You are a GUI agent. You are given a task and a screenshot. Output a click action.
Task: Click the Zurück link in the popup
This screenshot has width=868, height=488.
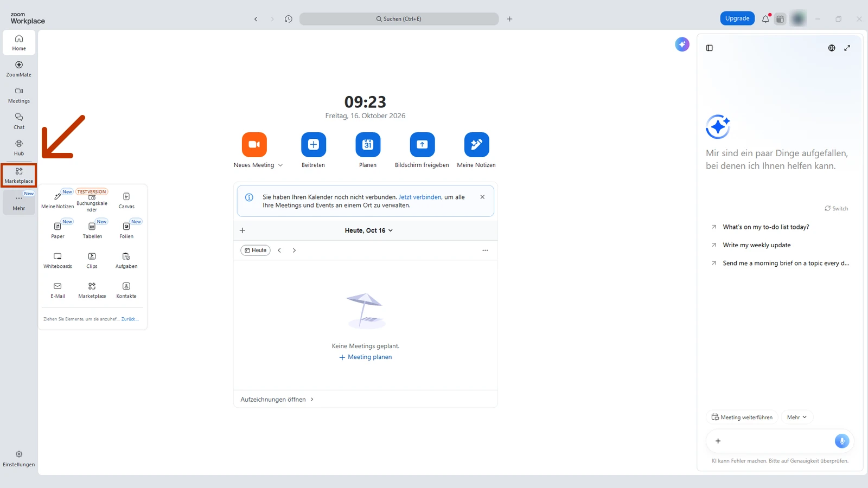130,319
